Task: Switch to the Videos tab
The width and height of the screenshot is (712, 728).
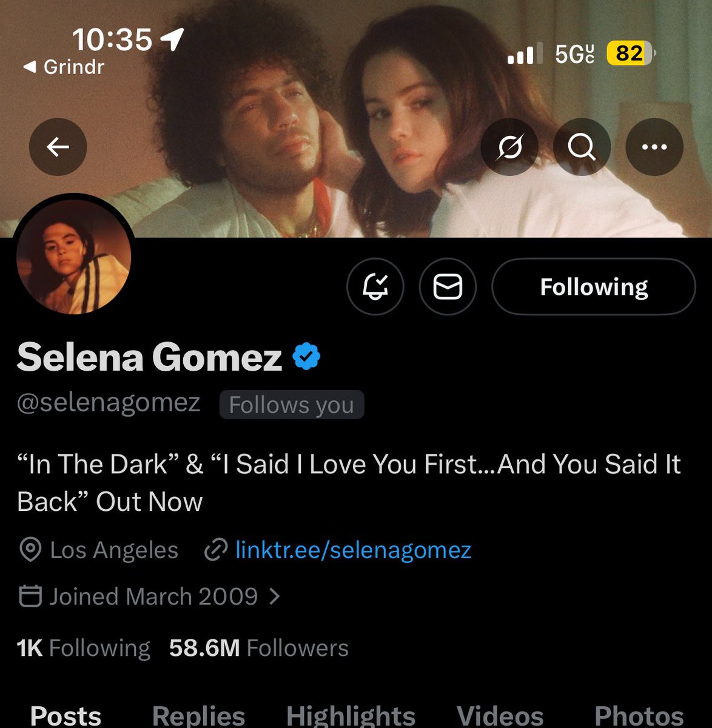Action: (500, 716)
